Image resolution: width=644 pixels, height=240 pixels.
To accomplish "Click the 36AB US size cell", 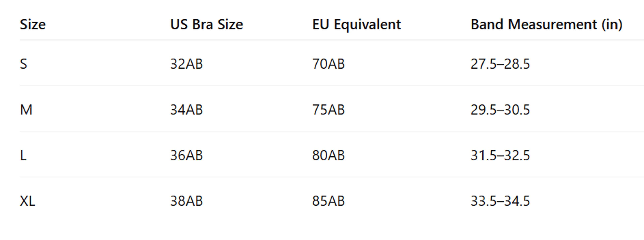I will click(x=186, y=155).
